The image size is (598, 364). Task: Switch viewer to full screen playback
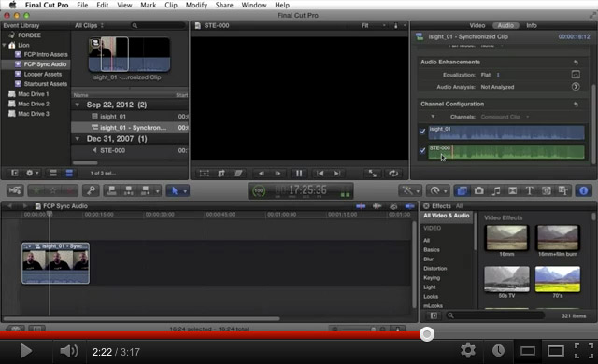click(x=372, y=174)
